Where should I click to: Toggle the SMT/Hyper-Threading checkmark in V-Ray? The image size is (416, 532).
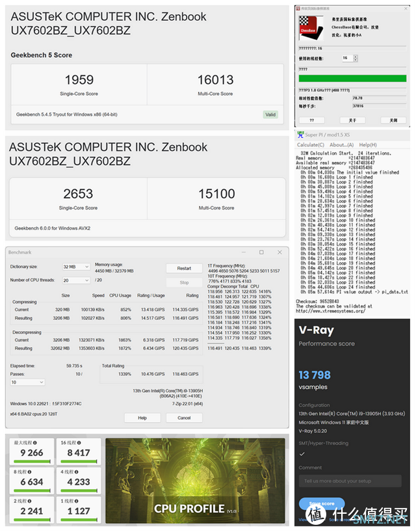click(302, 454)
